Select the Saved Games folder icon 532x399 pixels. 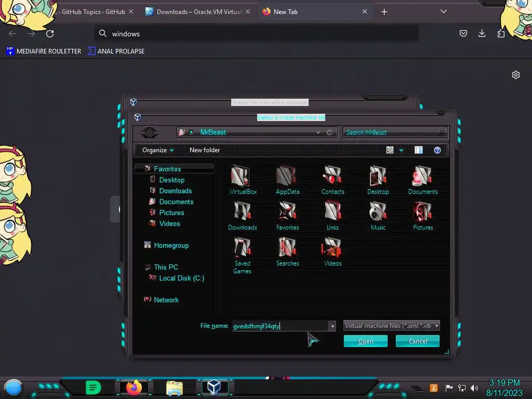[242, 247]
